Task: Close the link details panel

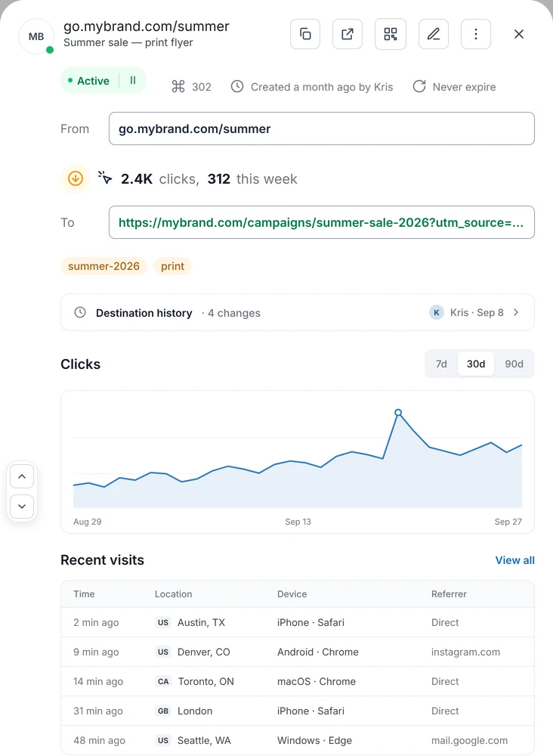Action: point(519,34)
